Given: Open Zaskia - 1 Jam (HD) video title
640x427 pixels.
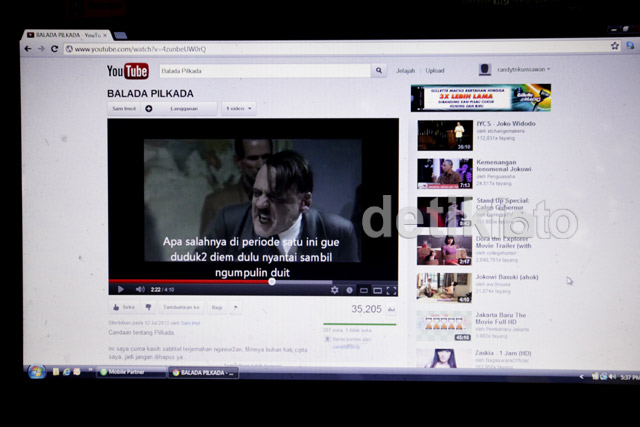Looking at the screenshot, I should pyautogui.click(x=503, y=353).
